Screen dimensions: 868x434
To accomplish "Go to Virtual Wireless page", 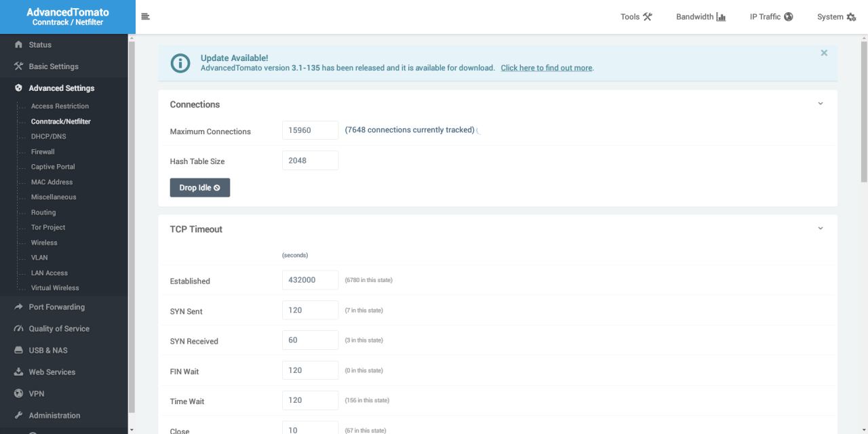I will 55,288.
